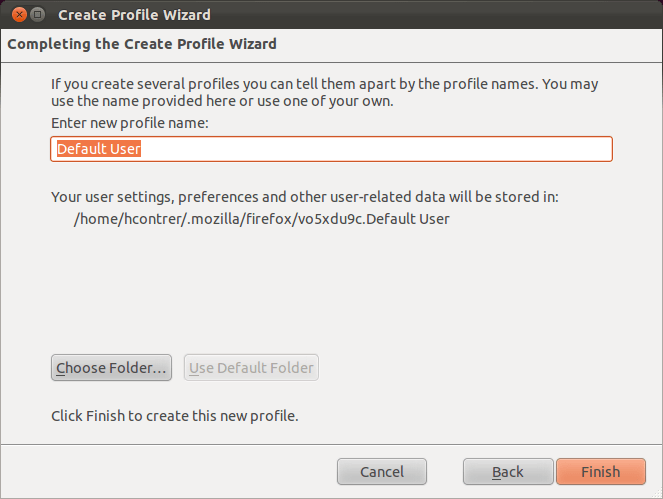Click the 'Click Finish to create' instruction text
Screen dimensions: 663x499
pos(175,416)
